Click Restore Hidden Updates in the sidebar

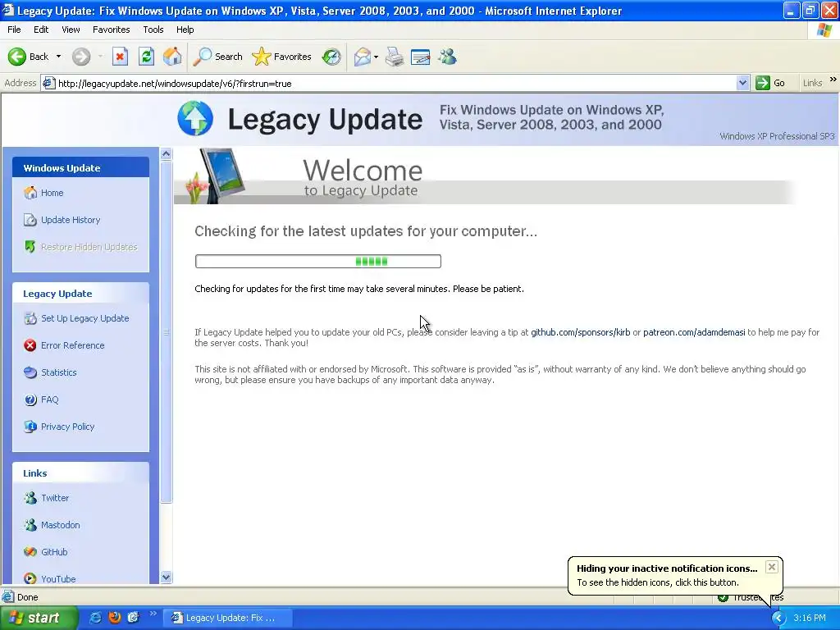pos(89,247)
